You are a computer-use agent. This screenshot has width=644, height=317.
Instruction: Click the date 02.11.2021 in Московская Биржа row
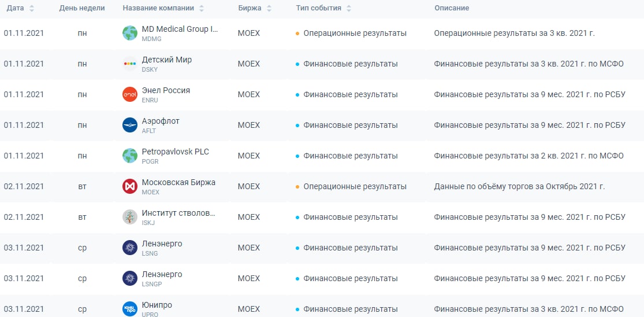coord(24,186)
